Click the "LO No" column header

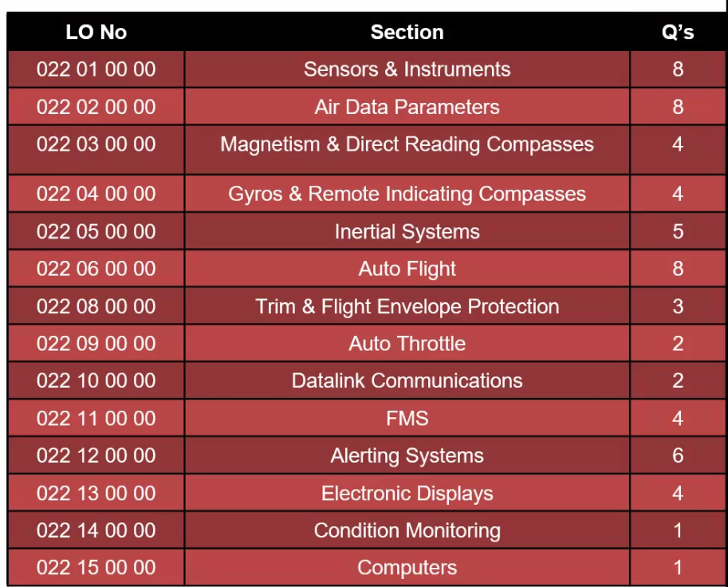[x=96, y=33]
